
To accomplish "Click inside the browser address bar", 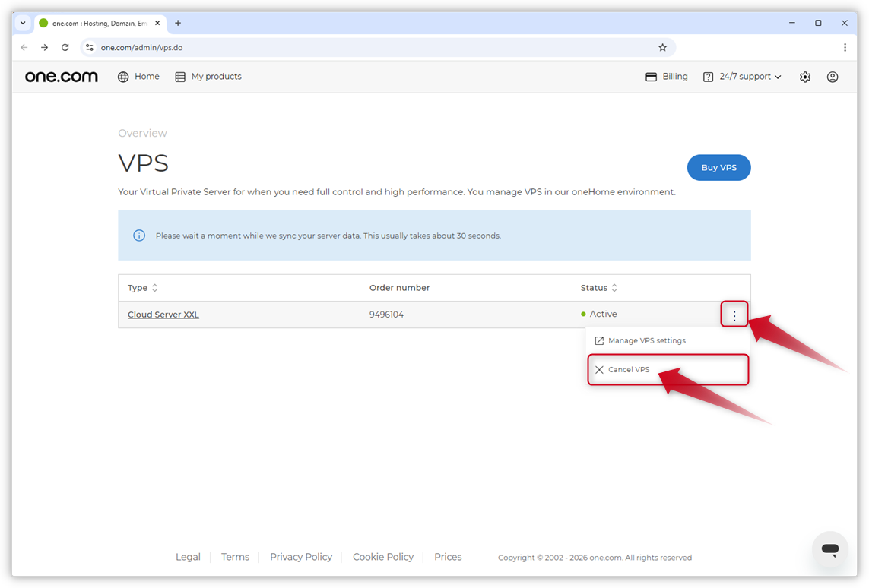I will [304, 46].
